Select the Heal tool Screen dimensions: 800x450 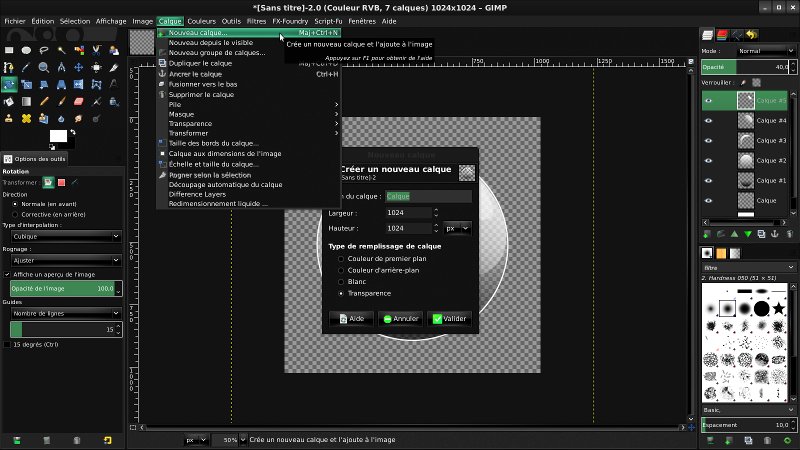point(27,118)
